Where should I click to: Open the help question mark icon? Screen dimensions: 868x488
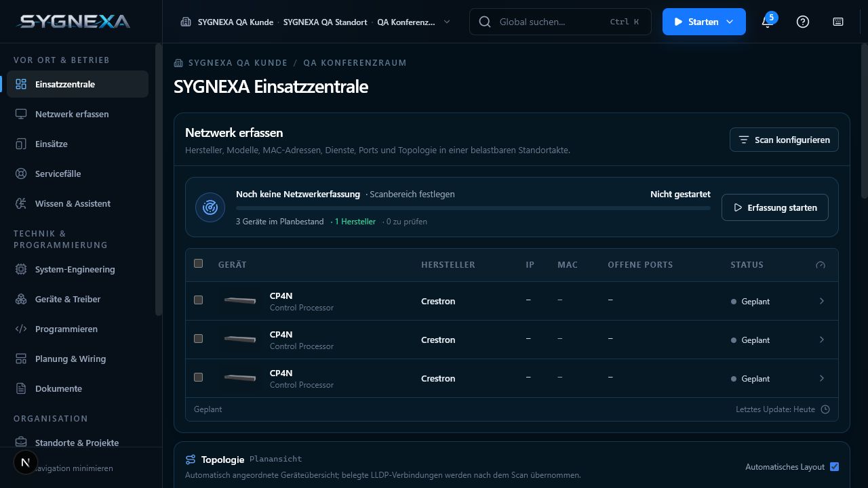(803, 22)
